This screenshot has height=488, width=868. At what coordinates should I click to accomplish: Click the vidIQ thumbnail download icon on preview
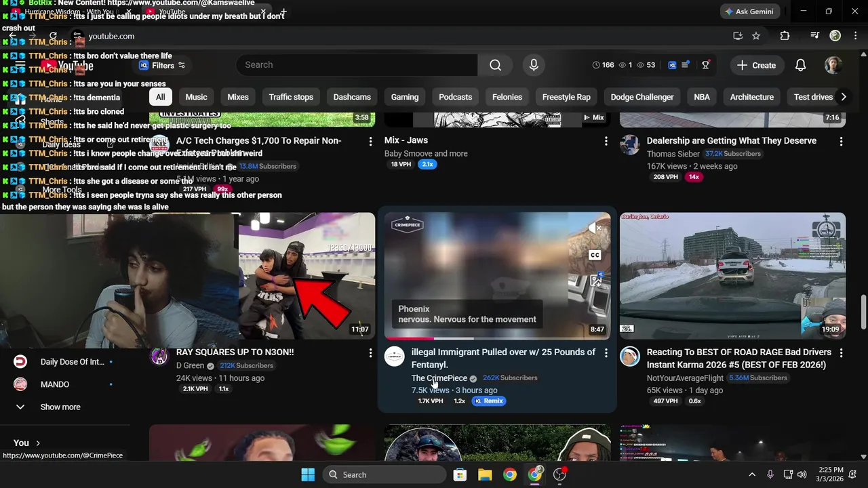point(595,280)
